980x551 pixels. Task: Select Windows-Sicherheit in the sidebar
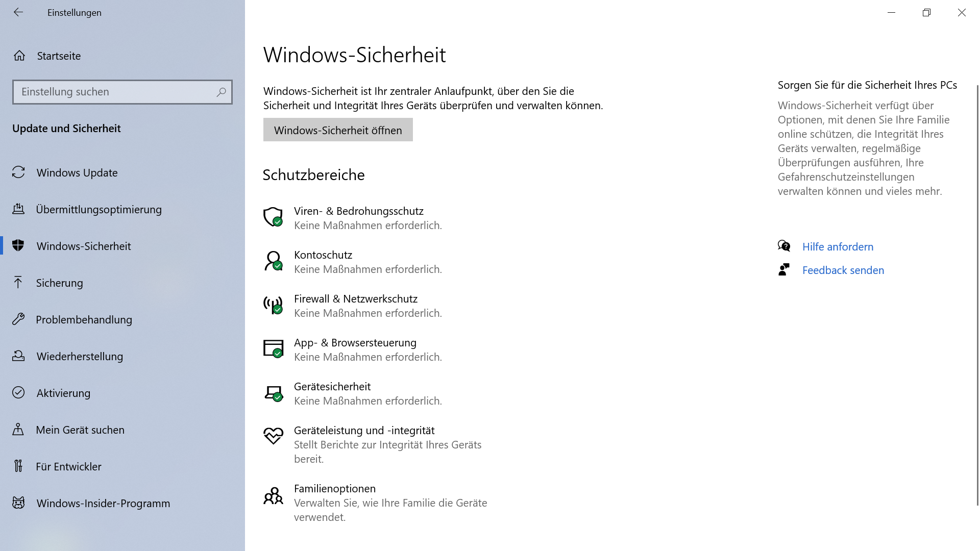pos(122,246)
